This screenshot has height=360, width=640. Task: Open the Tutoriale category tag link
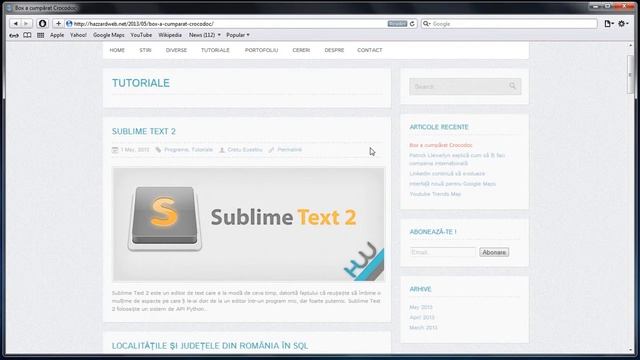[202, 150]
